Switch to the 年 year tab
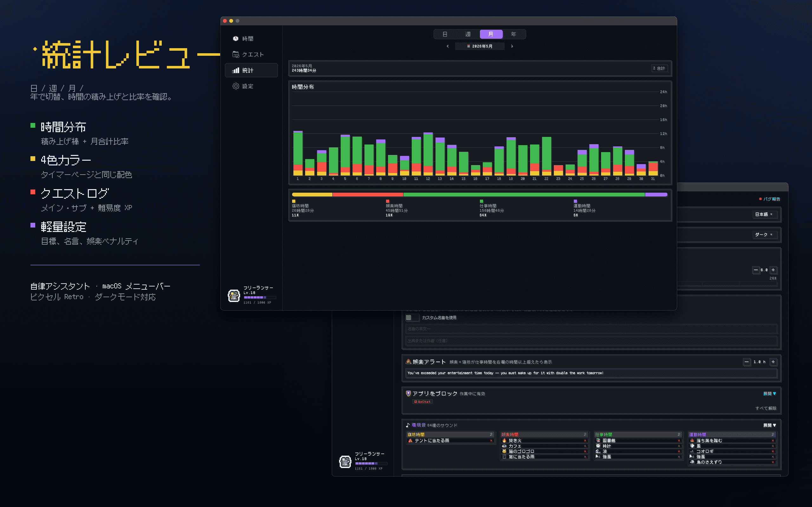 pyautogui.click(x=514, y=34)
